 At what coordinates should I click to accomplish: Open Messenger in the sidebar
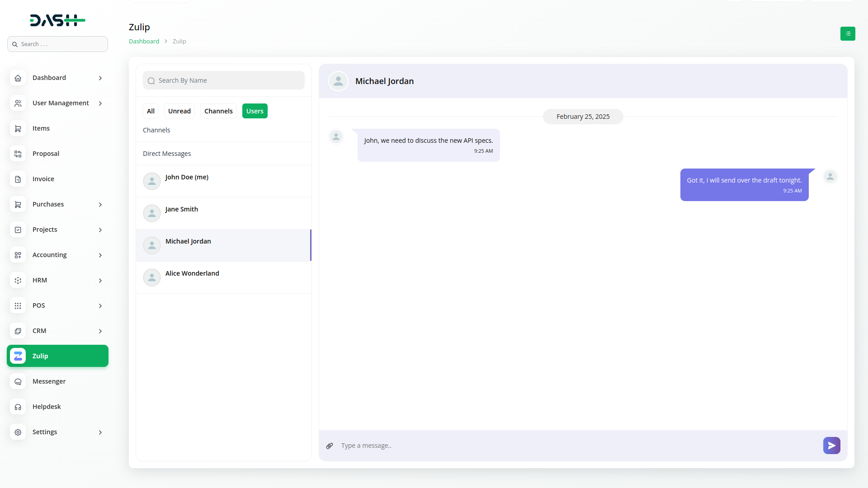49,381
